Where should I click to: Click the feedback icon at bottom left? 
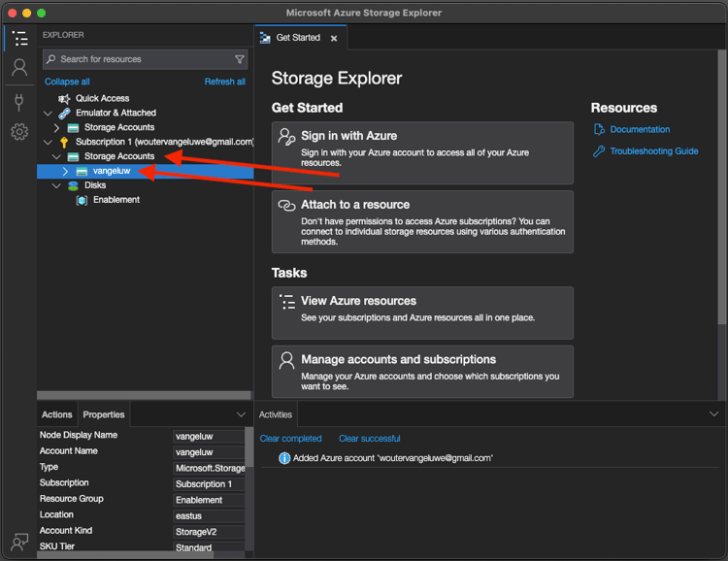point(19,542)
